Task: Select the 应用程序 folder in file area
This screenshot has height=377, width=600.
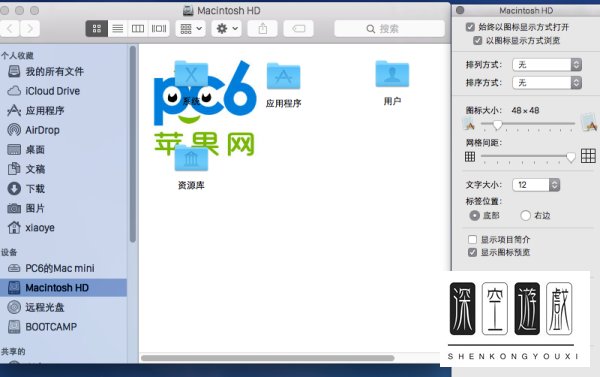Action: pos(283,76)
